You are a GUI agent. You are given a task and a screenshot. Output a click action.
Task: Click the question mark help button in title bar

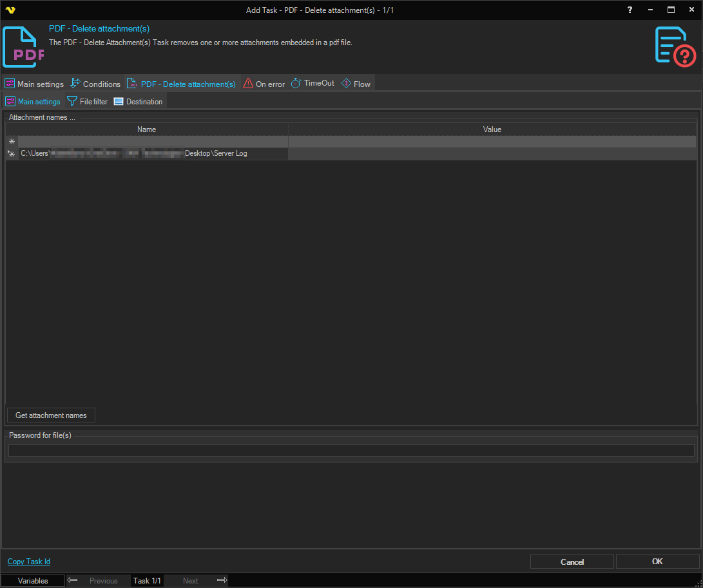[630, 10]
